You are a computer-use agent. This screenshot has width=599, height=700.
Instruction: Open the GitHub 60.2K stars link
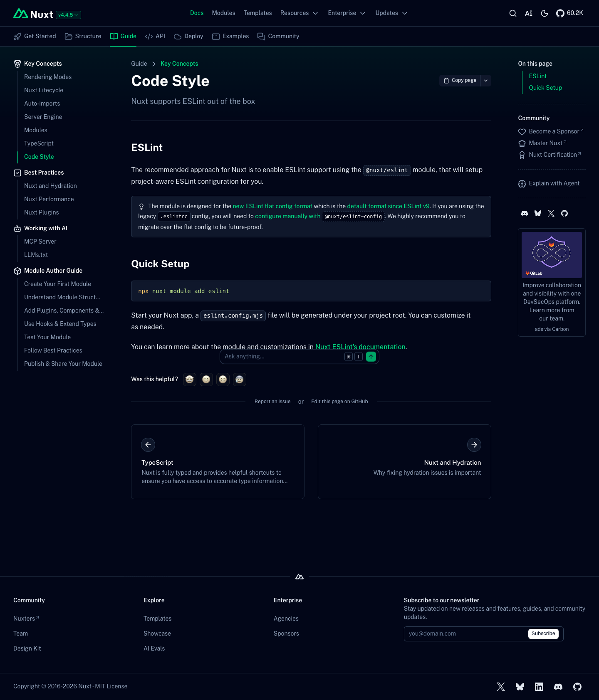tap(569, 13)
